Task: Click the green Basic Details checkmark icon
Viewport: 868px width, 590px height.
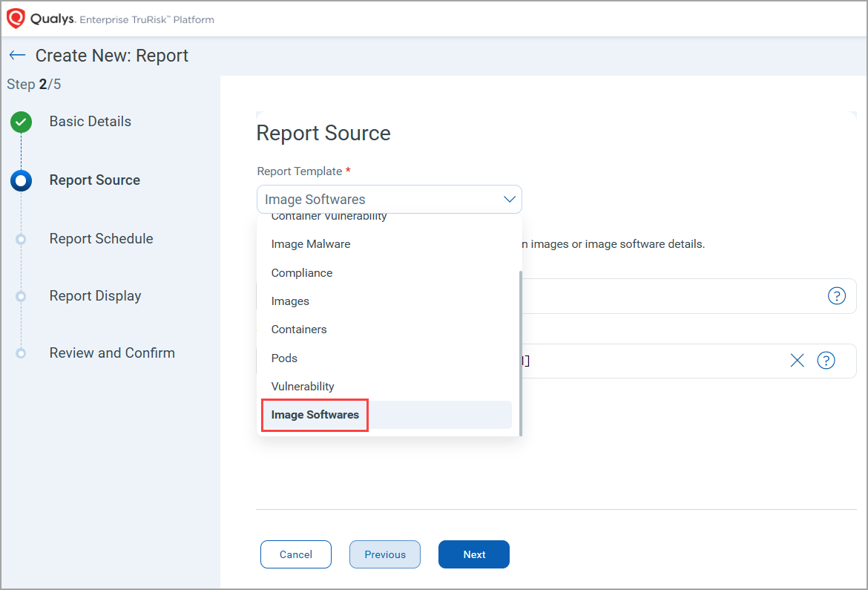Action: click(x=21, y=122)
